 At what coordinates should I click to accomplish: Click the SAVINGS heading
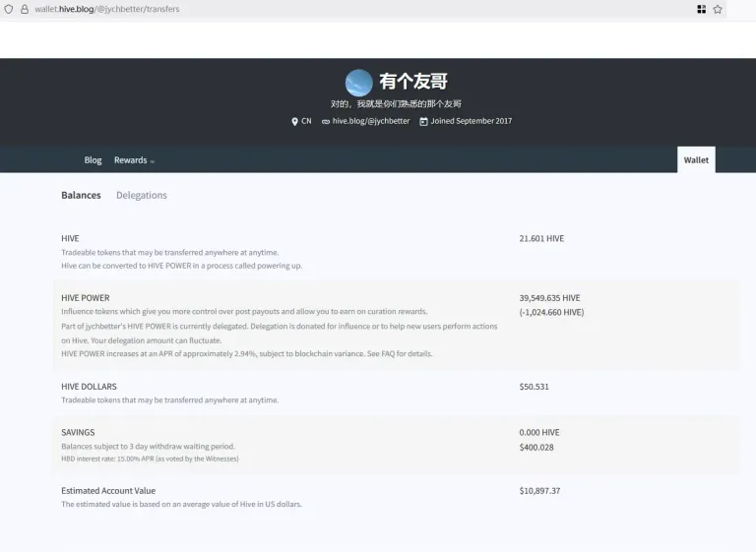pyautogui.click(x=78, y=432)
